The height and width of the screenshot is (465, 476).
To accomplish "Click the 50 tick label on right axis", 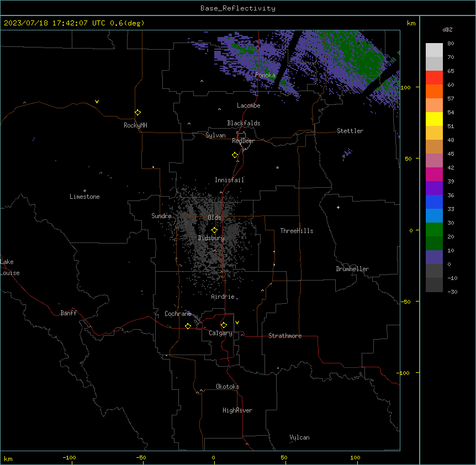I will pyautogui.click(x=408, y=158).
